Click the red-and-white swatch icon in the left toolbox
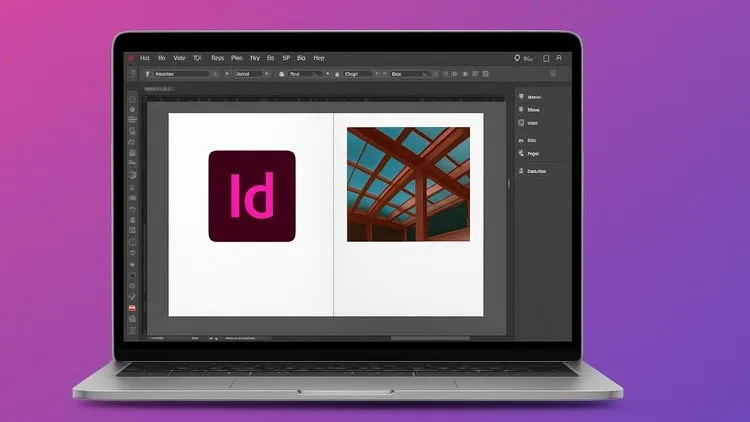Screen dimensions: 750x422 (x=132, y=308)
